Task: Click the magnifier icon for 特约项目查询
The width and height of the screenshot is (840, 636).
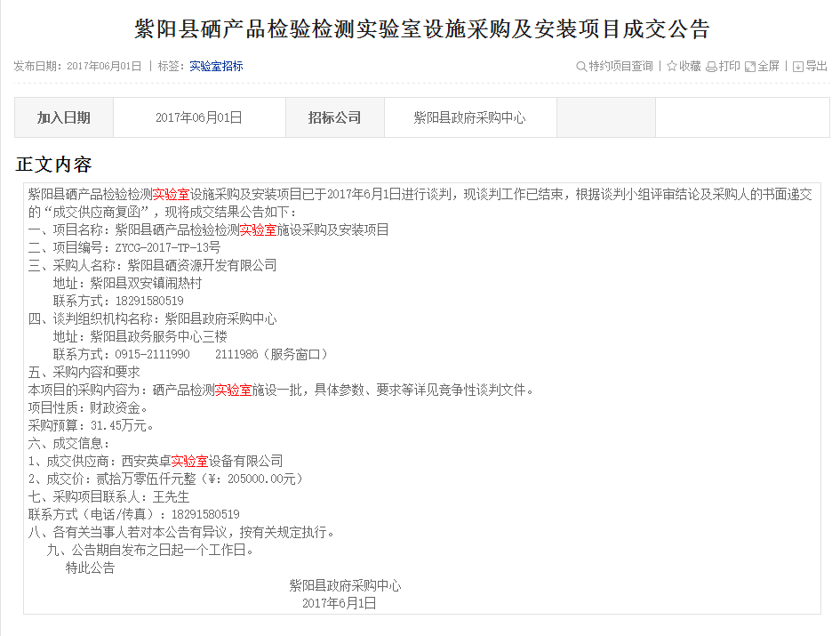Action: coord(581,67)
